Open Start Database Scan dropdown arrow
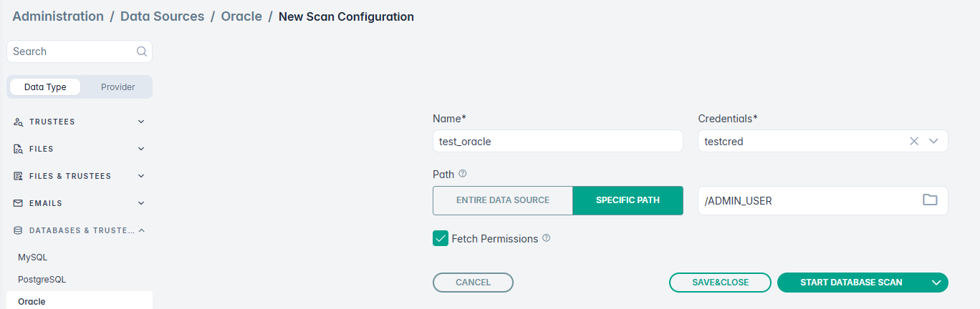Screen dimensions: 980x309 pyautogui.click(x=936, y=283)
